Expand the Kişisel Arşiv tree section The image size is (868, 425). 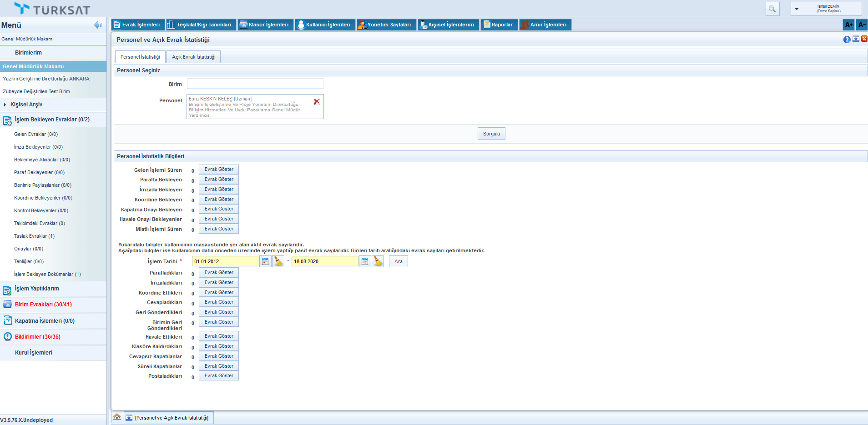click(5, 105)
